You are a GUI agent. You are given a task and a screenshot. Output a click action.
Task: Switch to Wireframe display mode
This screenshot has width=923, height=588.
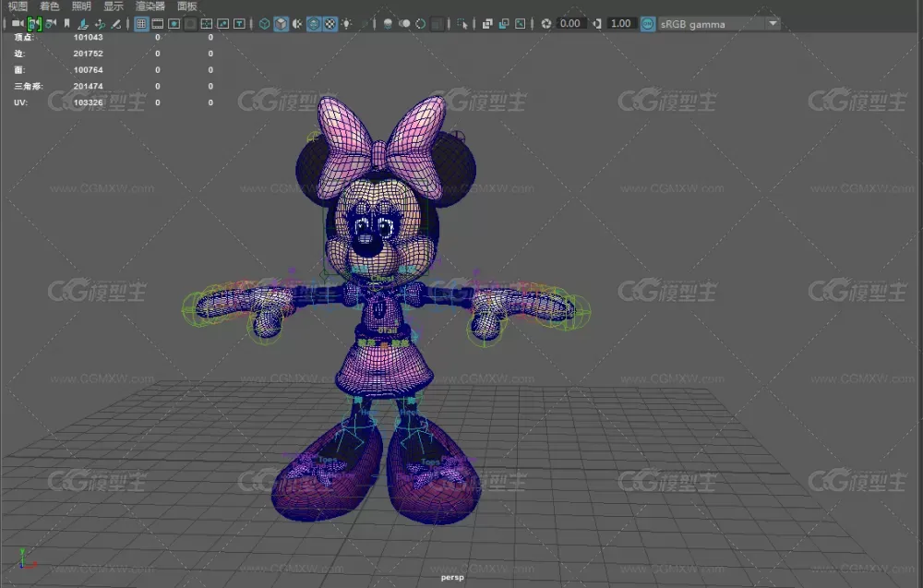click(x=265, y=24)
